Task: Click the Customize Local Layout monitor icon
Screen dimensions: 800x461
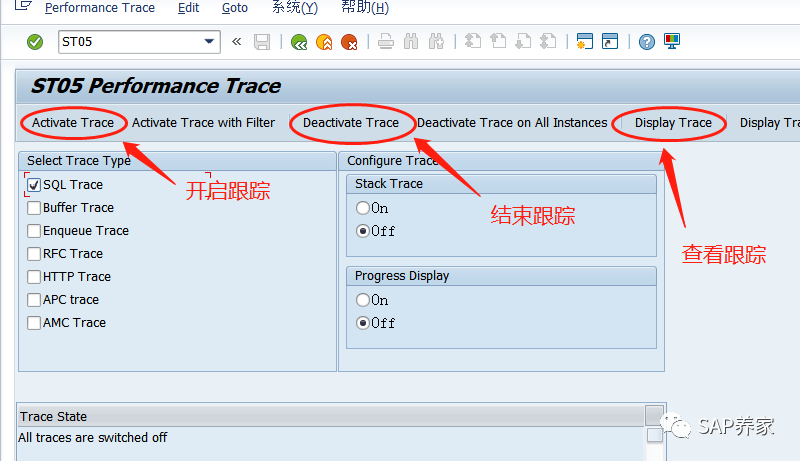Action: tap(672, 41)
